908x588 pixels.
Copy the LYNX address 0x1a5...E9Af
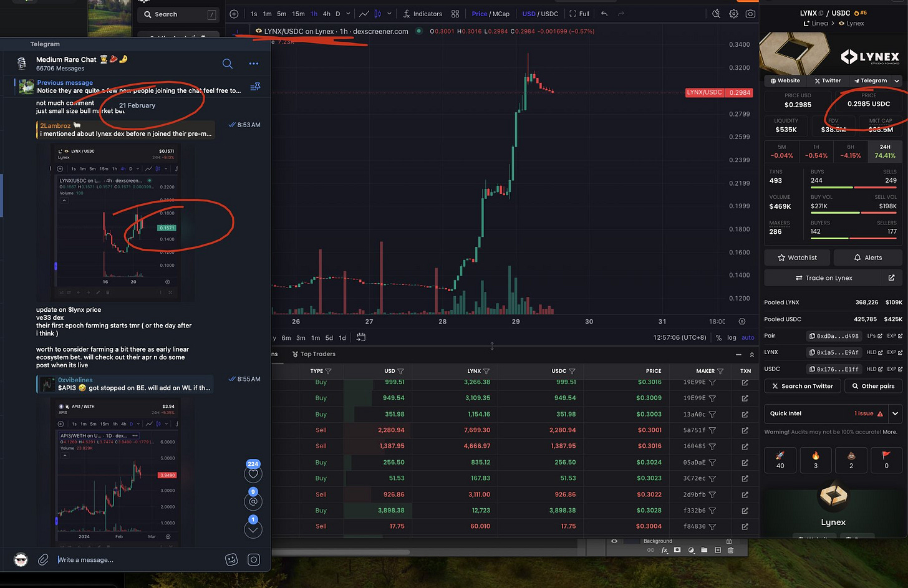pos(834,352)
